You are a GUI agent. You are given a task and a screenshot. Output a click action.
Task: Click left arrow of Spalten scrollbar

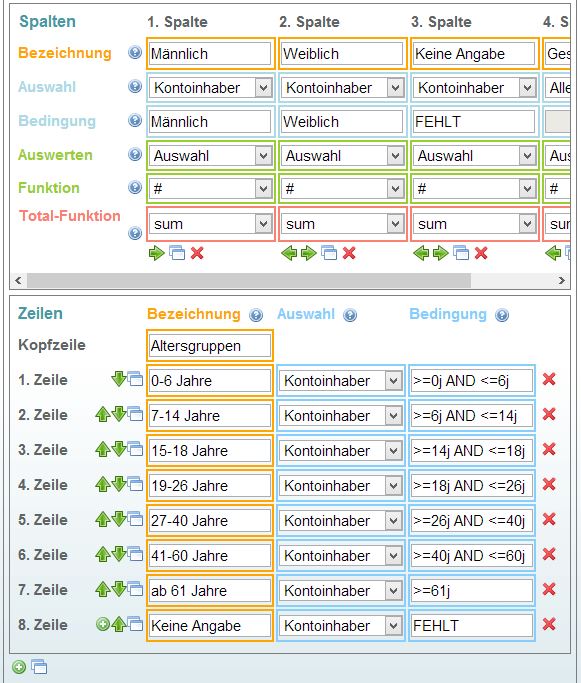[x=18, y=280]
